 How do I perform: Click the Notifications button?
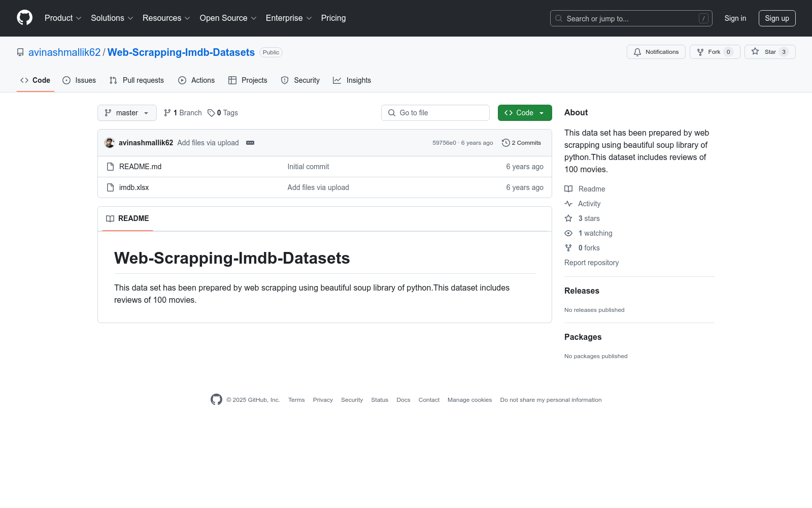[x=656, y=52]
